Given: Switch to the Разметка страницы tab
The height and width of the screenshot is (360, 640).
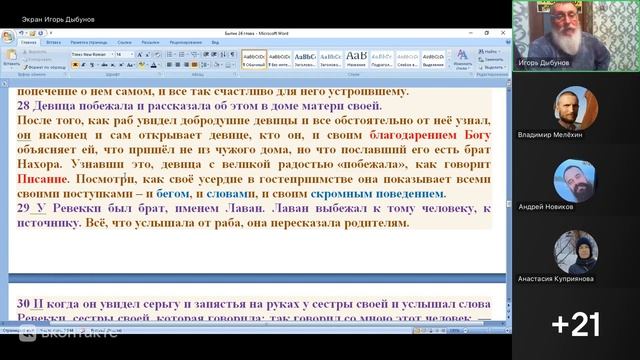Looking at the screenshot, I should (x=89, y=42).
